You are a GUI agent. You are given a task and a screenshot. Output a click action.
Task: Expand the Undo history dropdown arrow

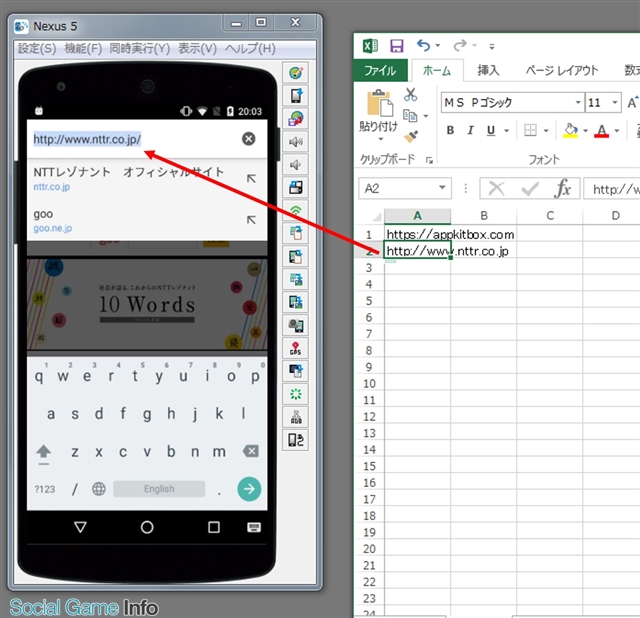pyautogui.click(x=438, y=45)
